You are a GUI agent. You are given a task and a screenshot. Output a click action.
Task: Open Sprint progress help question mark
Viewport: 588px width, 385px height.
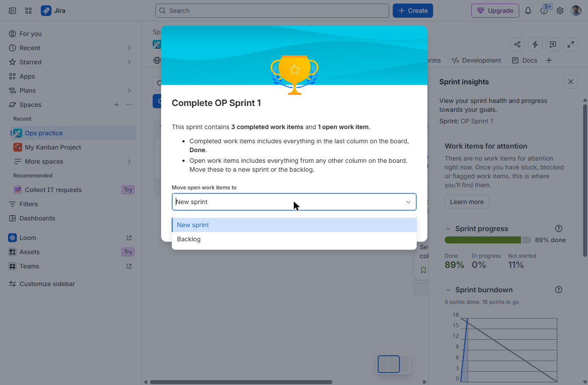[559, 228]
